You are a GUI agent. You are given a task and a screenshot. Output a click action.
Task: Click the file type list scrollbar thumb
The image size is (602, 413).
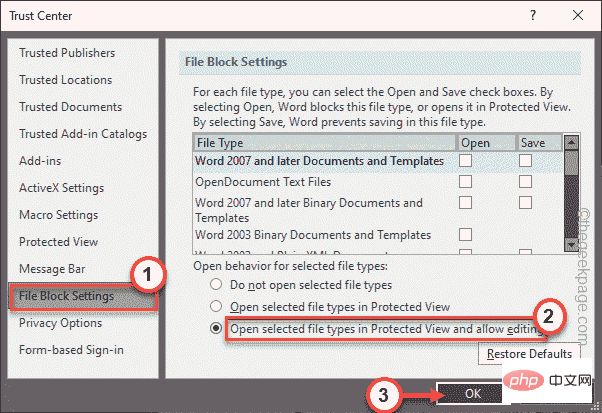click(572, 163)
